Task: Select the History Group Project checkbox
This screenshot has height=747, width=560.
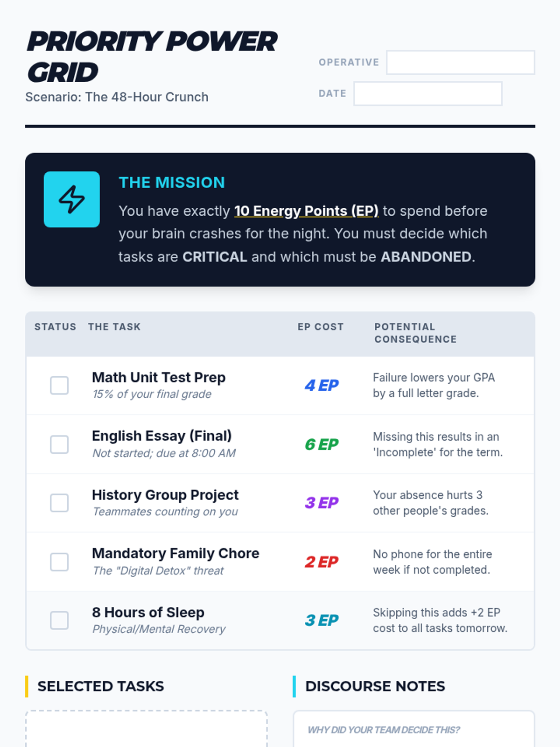Action: tap(59, 503)
